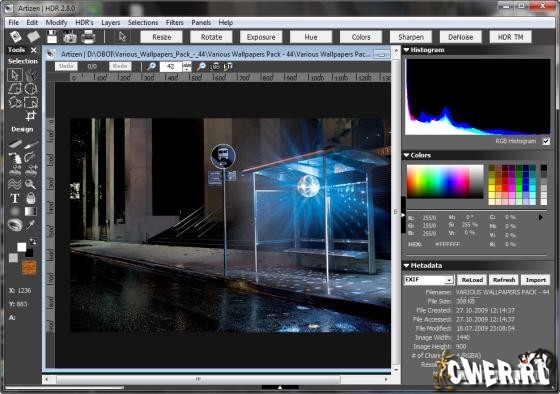Select the arrow pointer selection tool
This screenshot has width=560, height=394.
coord(15,75)
